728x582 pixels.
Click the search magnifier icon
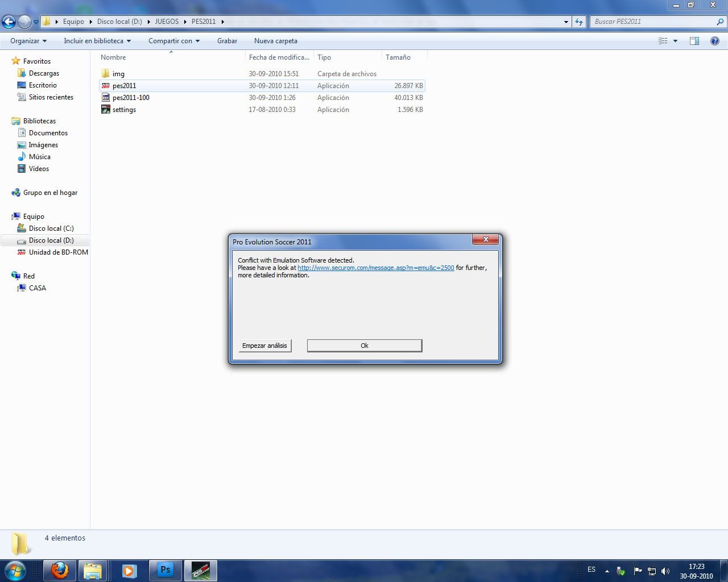tap(721, 22)
